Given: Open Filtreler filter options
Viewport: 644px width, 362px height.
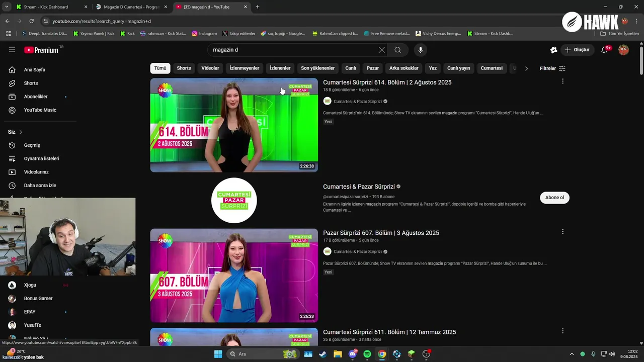Looking at the screenshot, I should coord(552,68).
